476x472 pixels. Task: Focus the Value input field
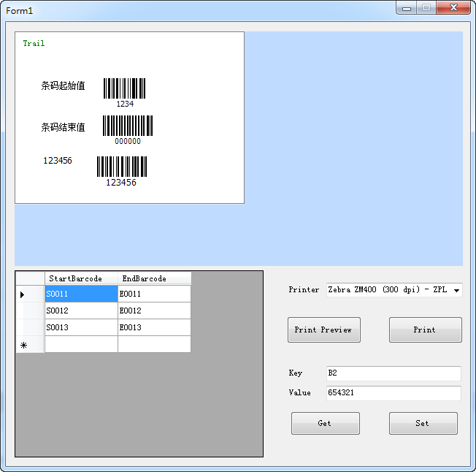coord(394,393)
